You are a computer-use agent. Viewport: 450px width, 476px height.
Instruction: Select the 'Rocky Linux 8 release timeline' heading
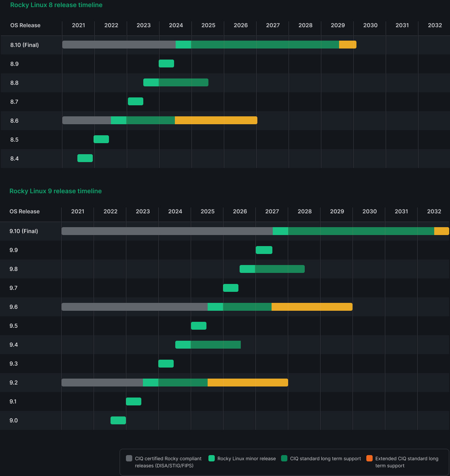coord(56,5)
